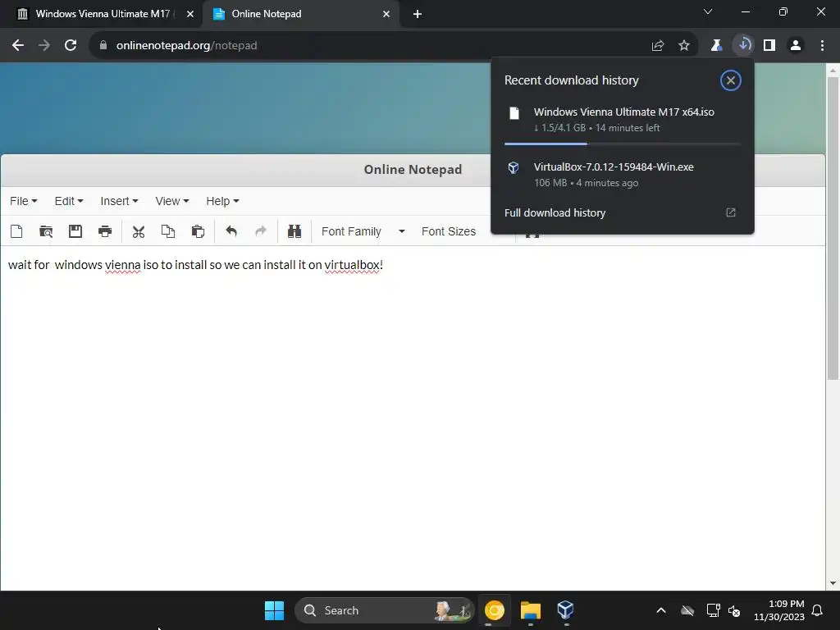Open the tab search chevron in title bar

(708, 11)
